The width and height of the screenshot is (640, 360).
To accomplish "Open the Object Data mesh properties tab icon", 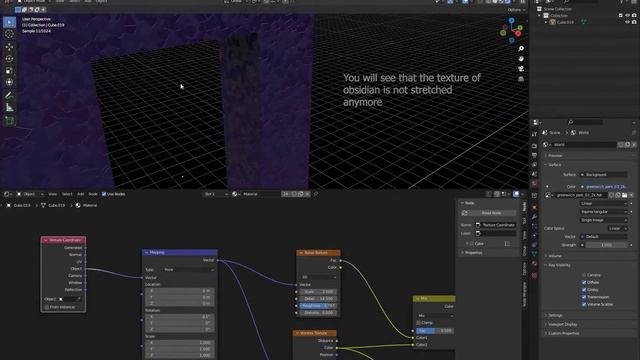I will click(x=534, y=254).
